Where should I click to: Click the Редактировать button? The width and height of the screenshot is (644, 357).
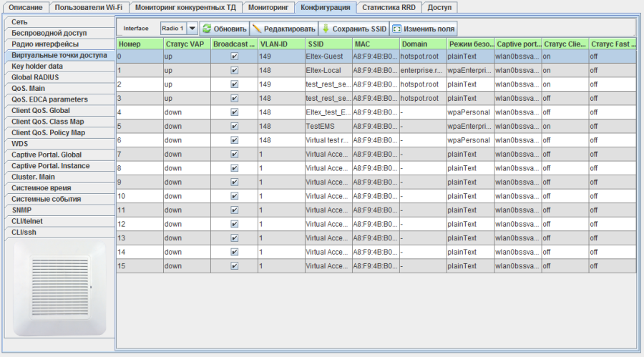point(284,29)
